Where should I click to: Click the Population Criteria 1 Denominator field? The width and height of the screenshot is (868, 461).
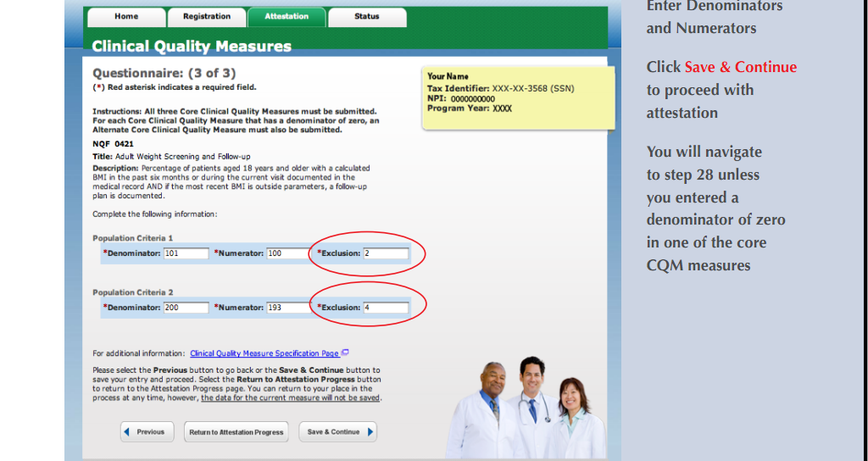pos(186,253)
